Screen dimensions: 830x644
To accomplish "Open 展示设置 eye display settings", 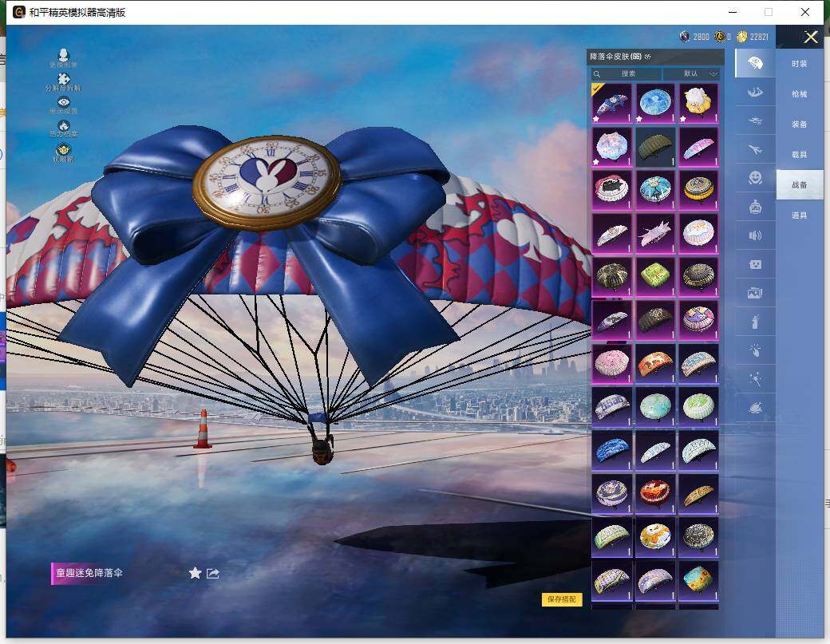I will (x=64, y=104).
